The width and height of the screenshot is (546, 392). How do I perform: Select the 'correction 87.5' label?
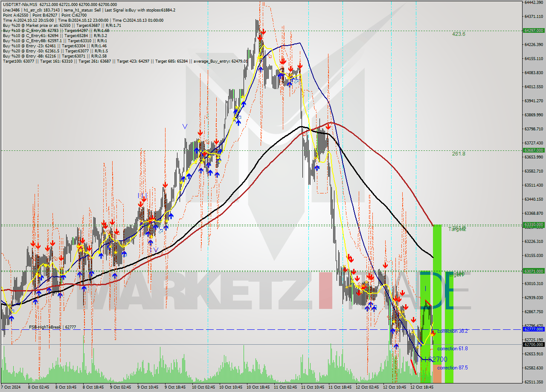pos(452,368)
